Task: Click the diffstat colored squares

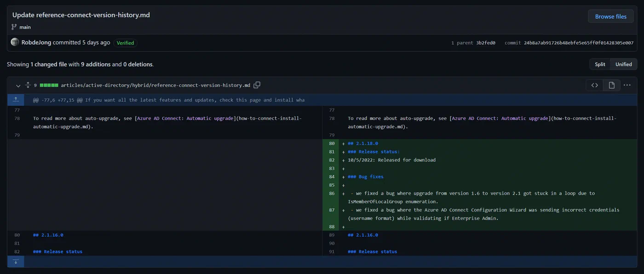Action: click(x=49, y=85)
